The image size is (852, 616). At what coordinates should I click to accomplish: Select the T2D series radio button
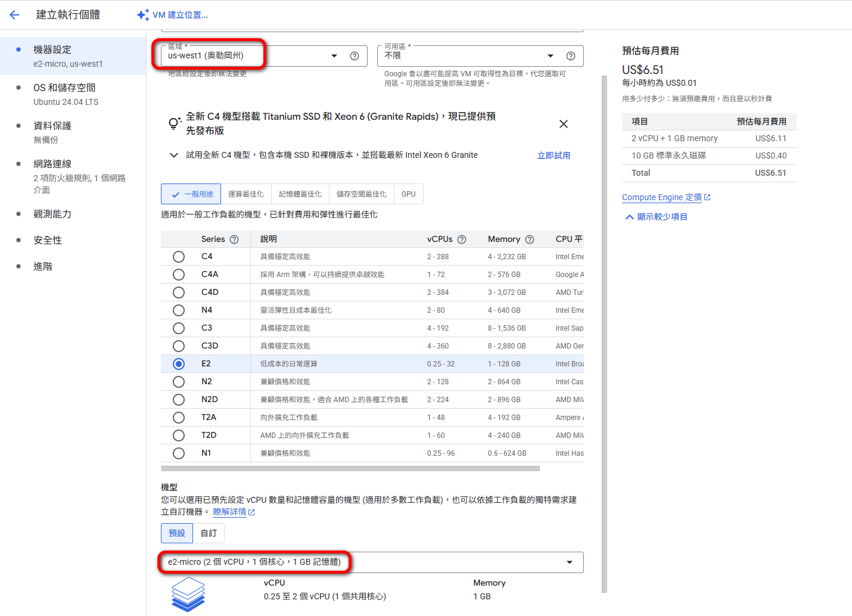click(x=179, y=435)
